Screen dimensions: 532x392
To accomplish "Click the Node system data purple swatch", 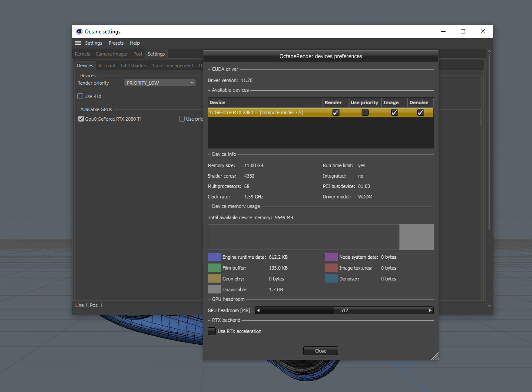I will (331, 257).
